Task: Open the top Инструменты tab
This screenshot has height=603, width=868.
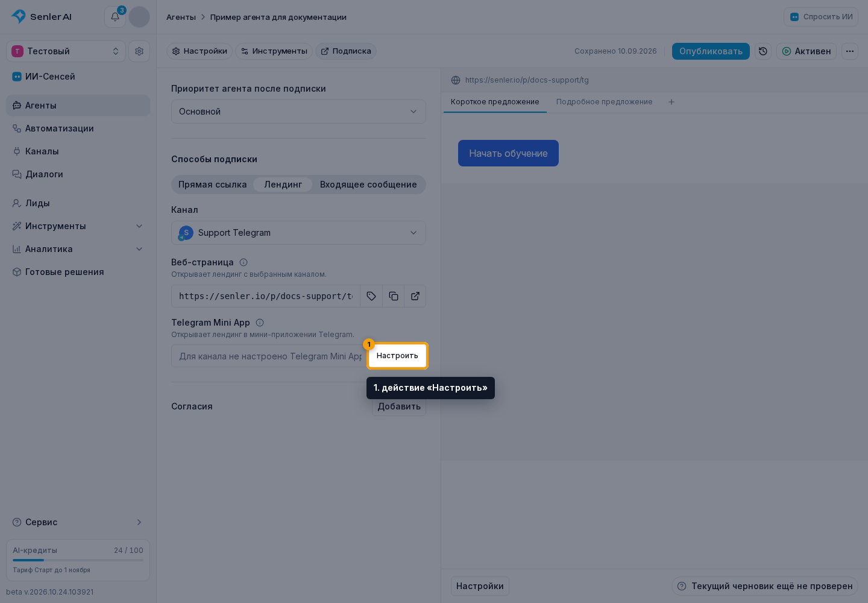Action: pos(274,51)
